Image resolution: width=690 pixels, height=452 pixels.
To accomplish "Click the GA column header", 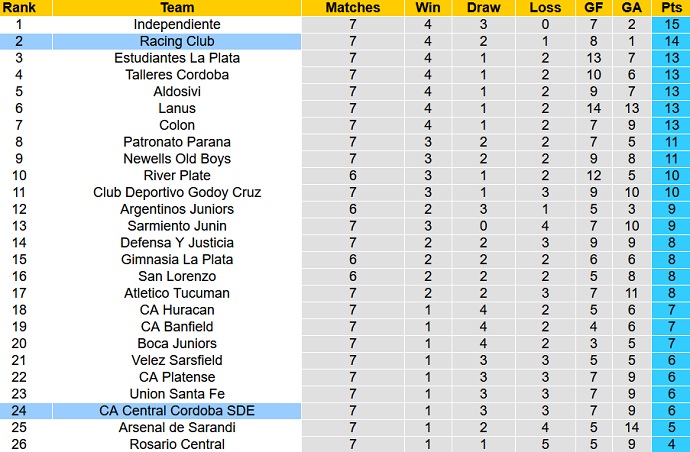I will point(632,7).
